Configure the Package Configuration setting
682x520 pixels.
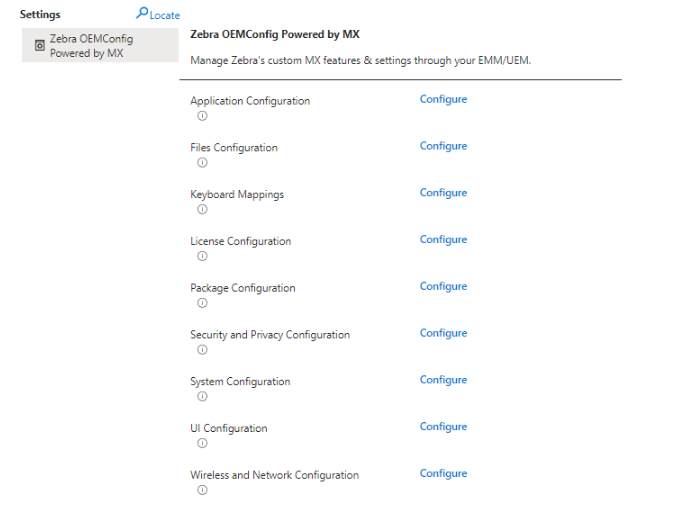coord(443,287)
